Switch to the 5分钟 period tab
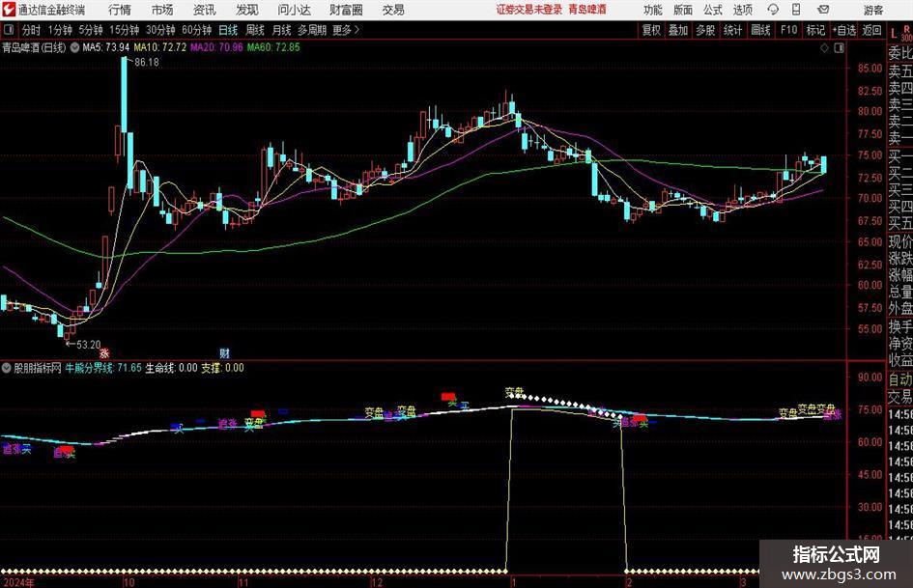 point(91,30)
